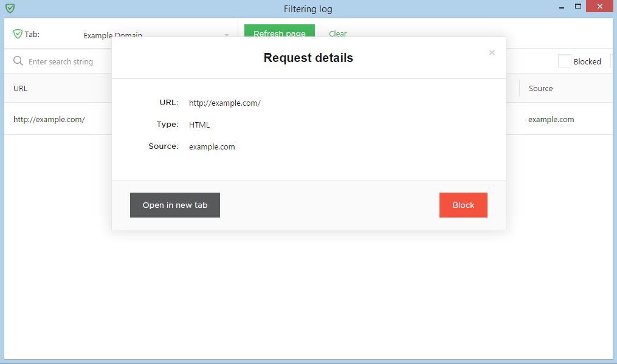Open request in new tab
The image size is (617, 364).
click(174, 205)
